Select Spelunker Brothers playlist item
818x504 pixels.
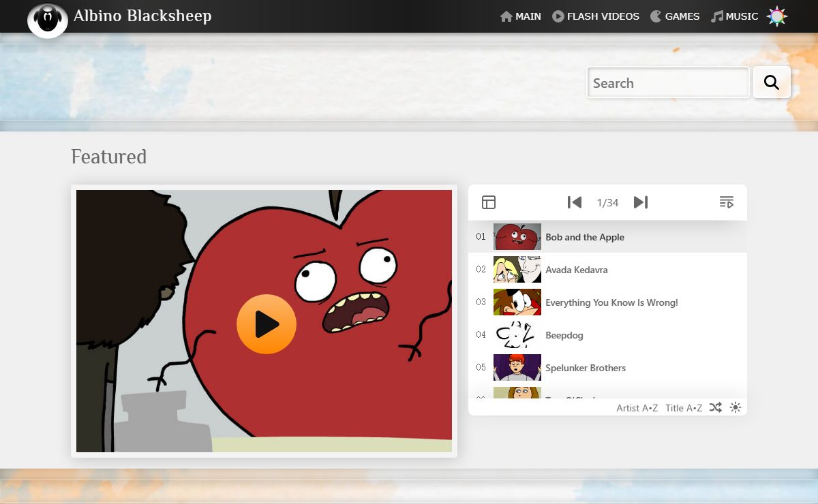[607, 368]
